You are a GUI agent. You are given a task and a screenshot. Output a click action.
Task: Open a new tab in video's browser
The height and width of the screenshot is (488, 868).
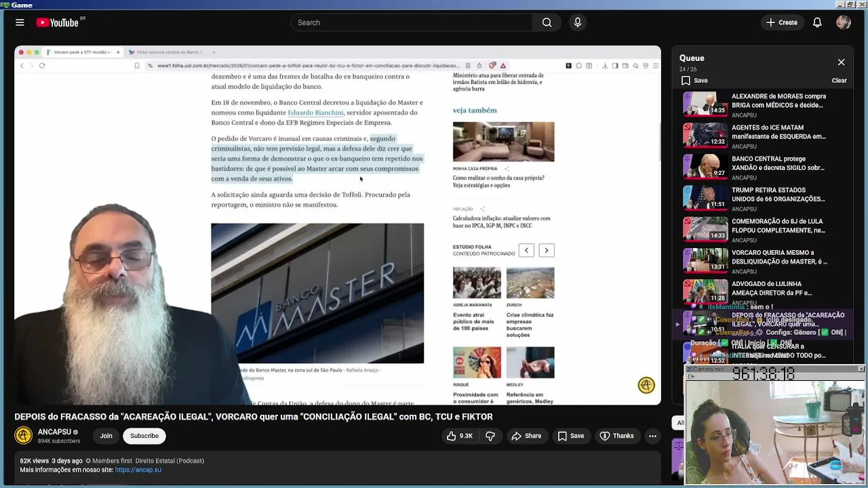click(x=214, y=52)
